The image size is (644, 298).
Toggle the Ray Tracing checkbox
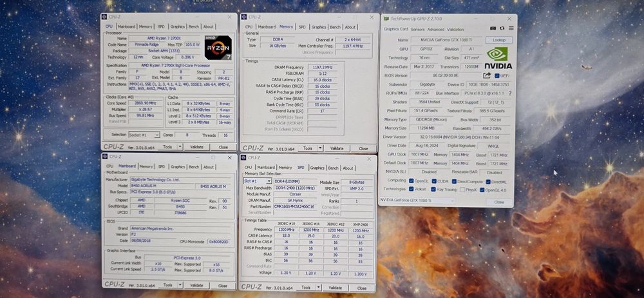433,190
